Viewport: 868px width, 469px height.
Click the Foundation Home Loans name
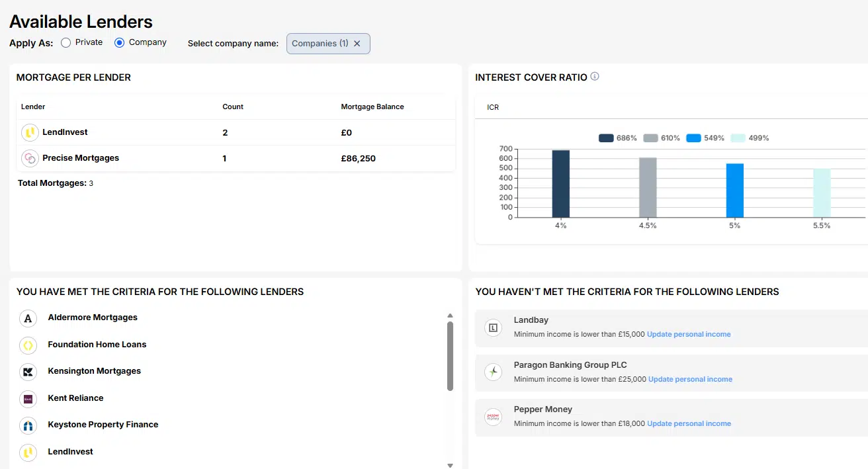(x=97, y=345)
